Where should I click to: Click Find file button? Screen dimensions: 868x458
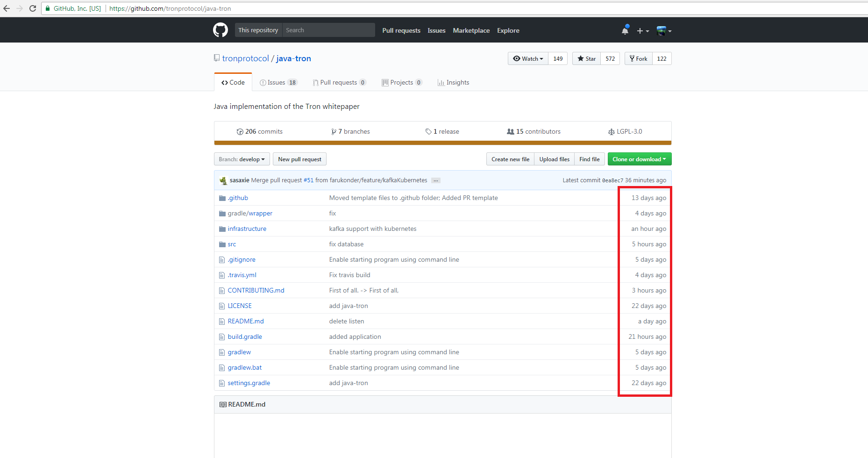[590, 159]
